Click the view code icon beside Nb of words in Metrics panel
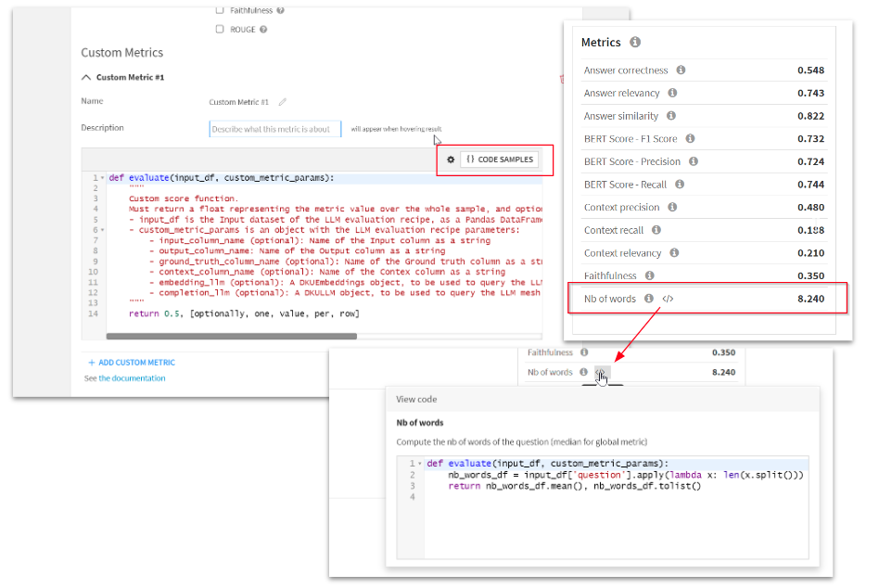The height and width of the screenshot is (588, 879). pyautogui.click(x=668, y=299)
